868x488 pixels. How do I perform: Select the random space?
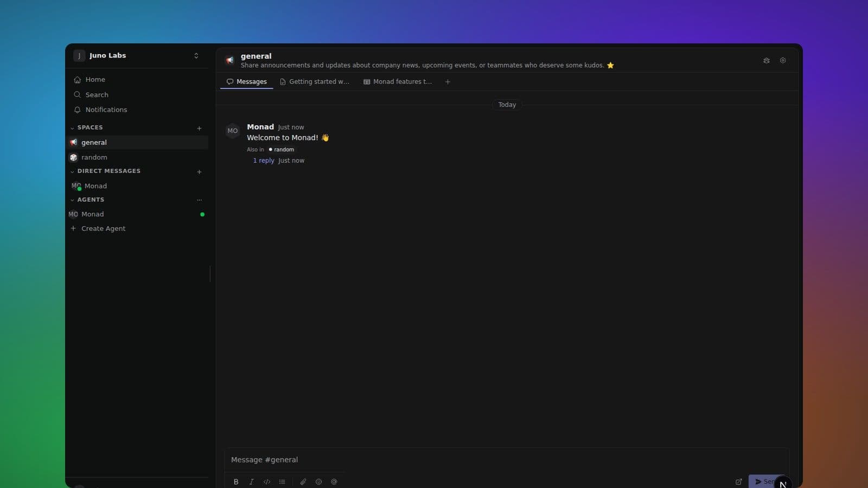coord(138,157)
